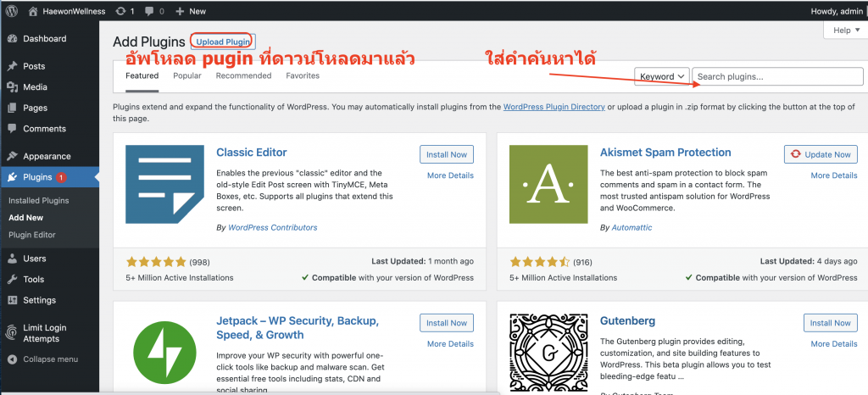Click Last Updated: 4 days ago text

click(809, 261)
